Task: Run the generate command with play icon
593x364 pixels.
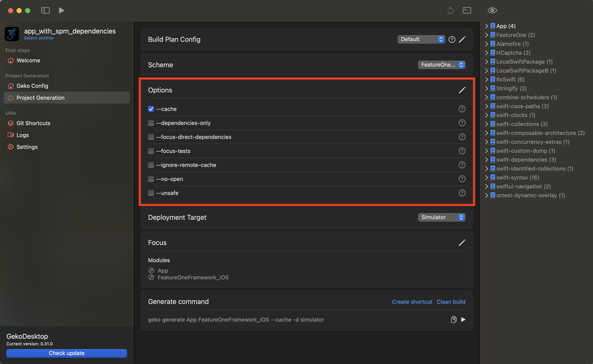Action: (x=463, y=319)
